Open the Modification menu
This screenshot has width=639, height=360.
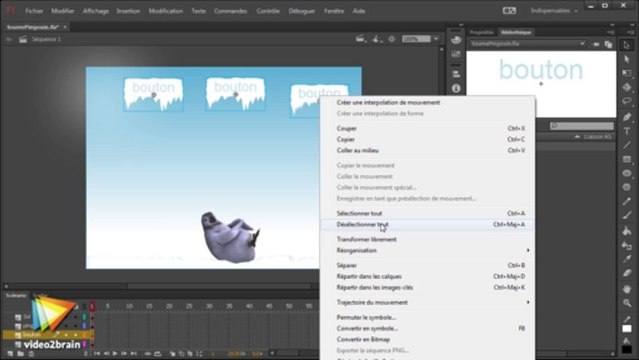click(x=165, y=11)
